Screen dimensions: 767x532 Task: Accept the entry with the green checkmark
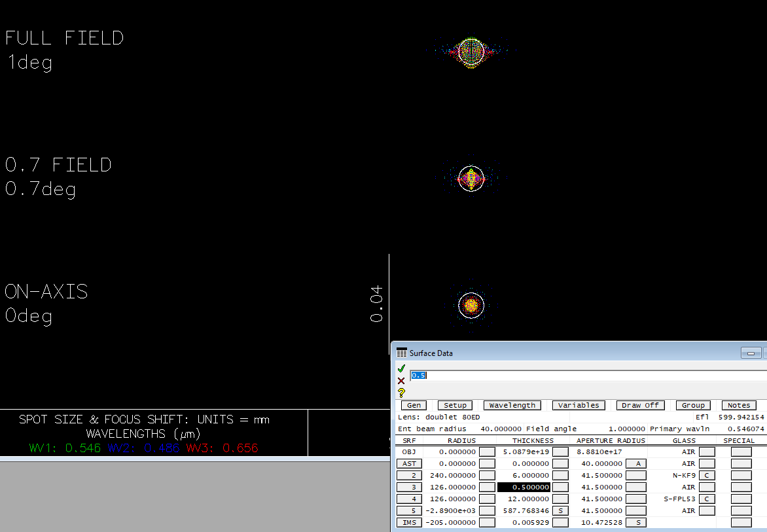tap(402, 368)
